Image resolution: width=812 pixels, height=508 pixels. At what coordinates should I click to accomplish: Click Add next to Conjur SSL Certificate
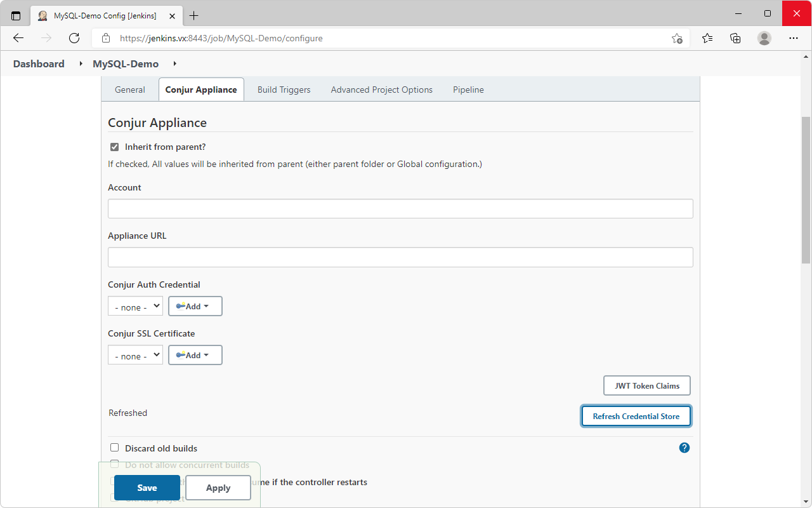pyautogui.click(x=195, y=355)
